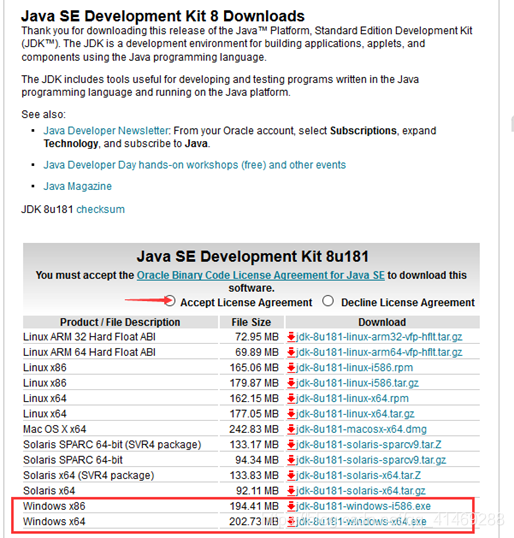Select the Accept License Agreement radio button
This screenshot has height=538, width=514.
(171, 301)
